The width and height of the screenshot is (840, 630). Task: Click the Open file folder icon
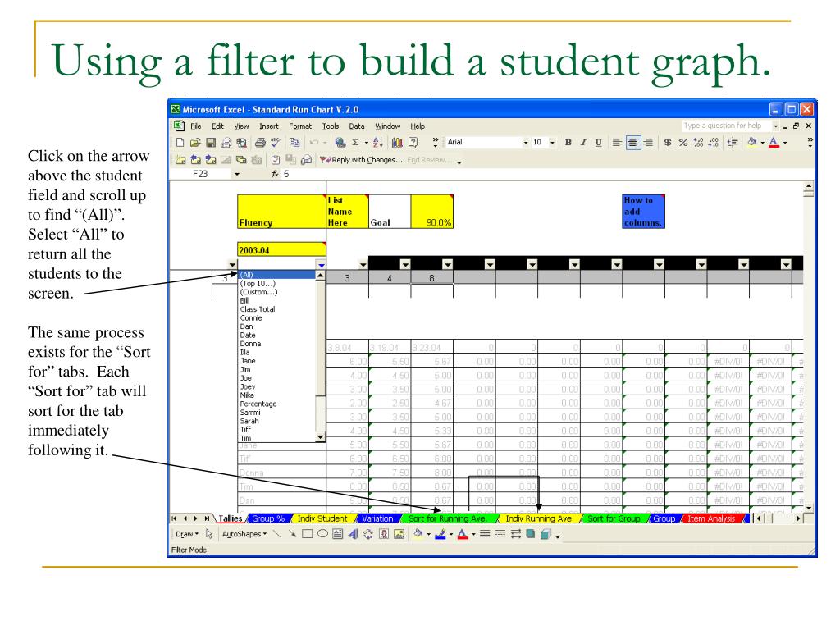195,143
